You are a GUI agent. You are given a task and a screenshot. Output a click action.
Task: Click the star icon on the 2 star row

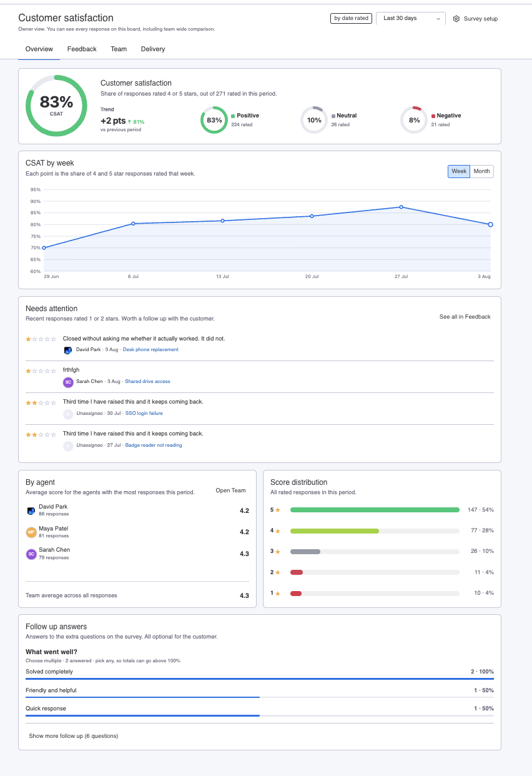(278, 572)
